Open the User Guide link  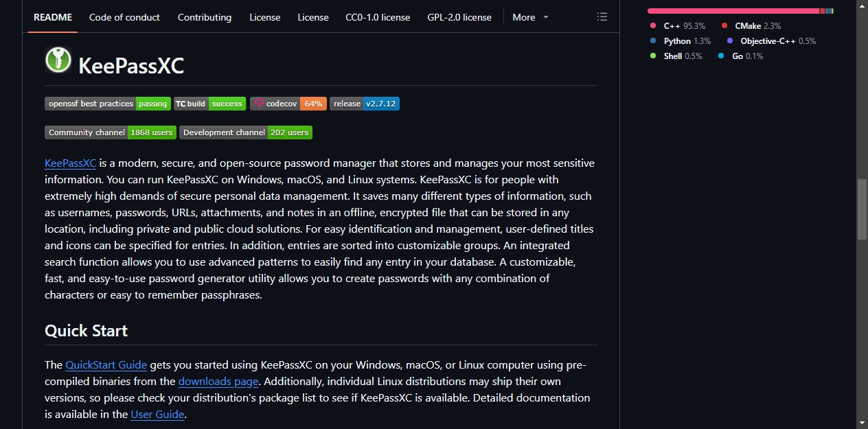157,415
